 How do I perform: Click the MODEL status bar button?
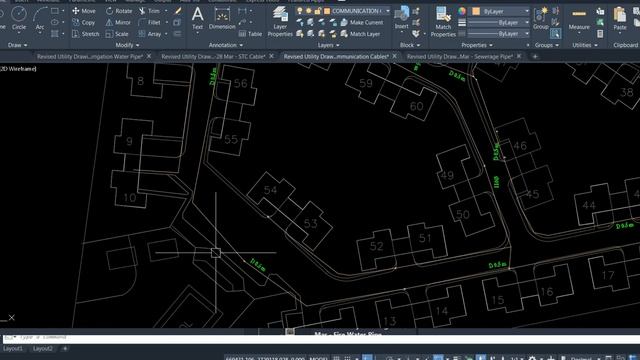(x=319, y=358)
